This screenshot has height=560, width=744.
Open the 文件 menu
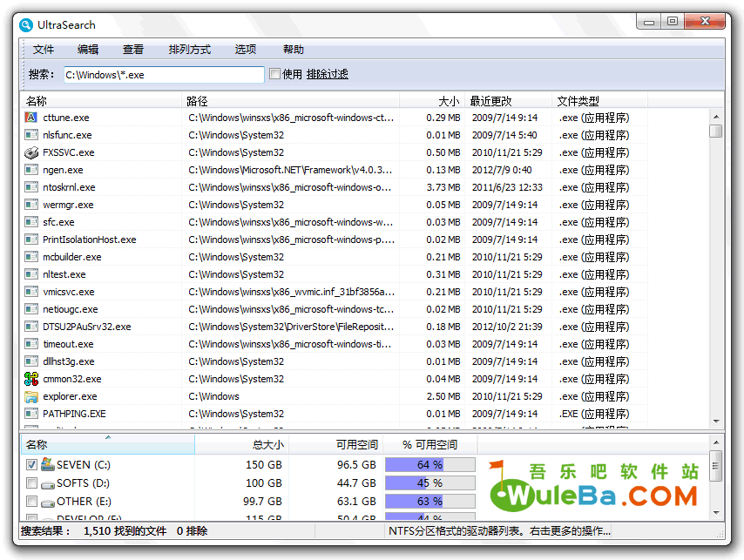44,50
